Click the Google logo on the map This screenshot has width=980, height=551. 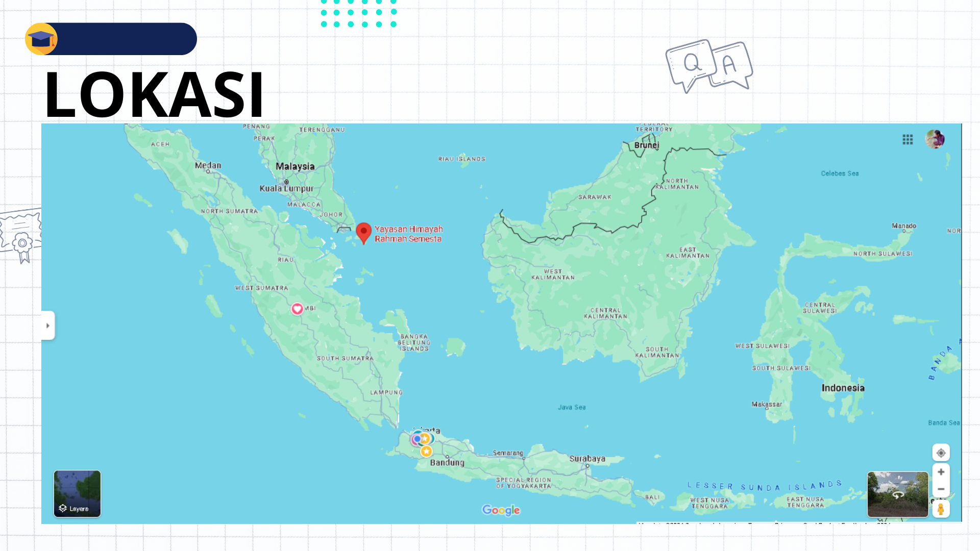pyautogui.click(x=501, y=510)
